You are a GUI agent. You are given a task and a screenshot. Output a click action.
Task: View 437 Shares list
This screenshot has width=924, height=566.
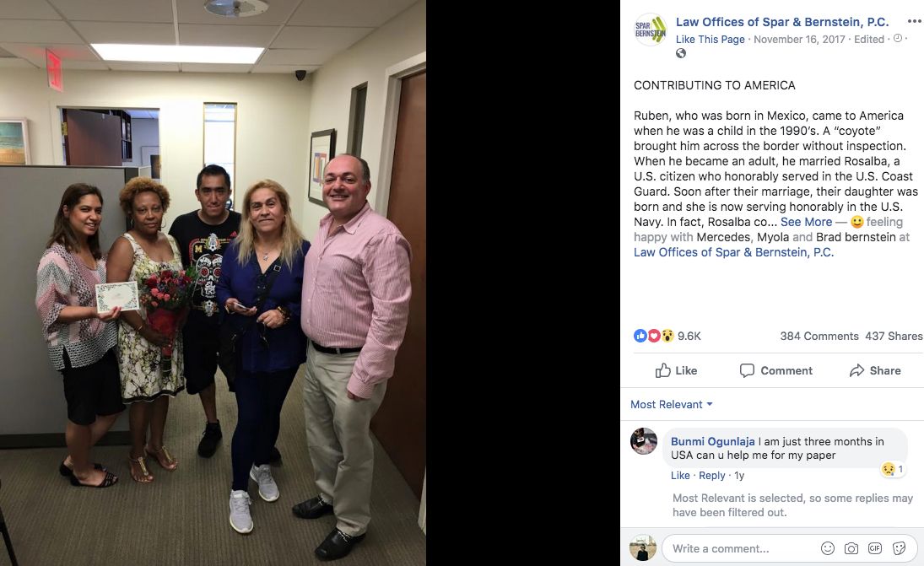click(894, 337)
